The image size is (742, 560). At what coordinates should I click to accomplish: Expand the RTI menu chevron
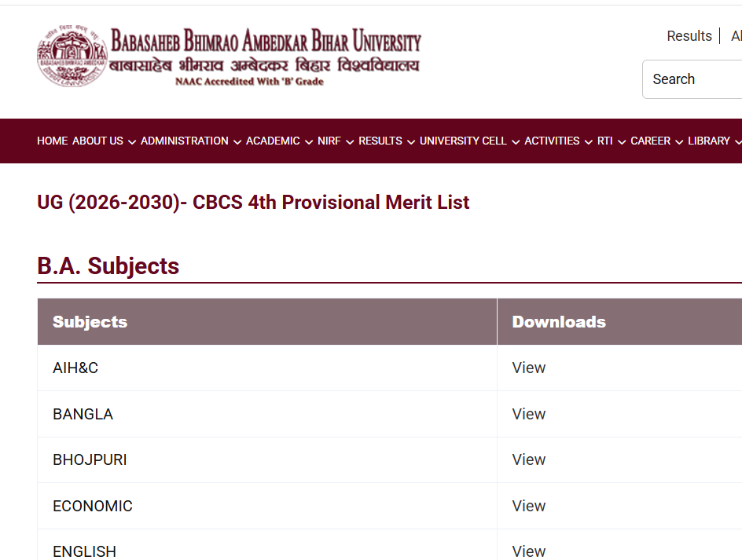(622, 142)
